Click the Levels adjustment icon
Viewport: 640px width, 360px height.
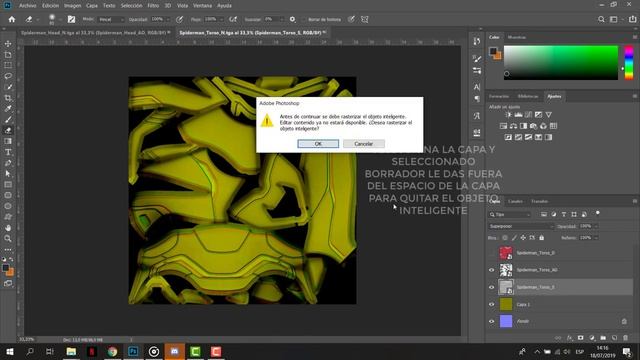point(518,115)
